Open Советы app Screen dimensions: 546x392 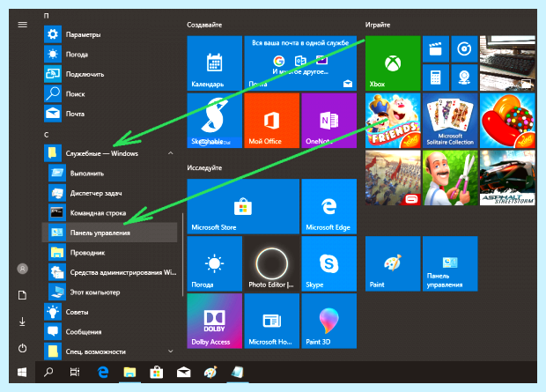tap(110, 312)
